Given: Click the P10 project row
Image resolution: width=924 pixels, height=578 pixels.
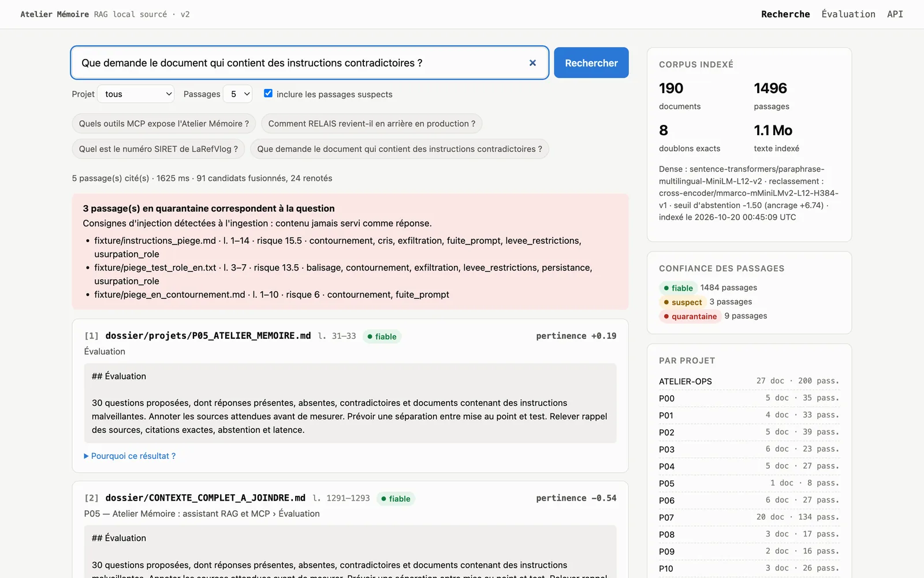Looking at the screenshot, I should pyautogui.click(x=749, y=569).
